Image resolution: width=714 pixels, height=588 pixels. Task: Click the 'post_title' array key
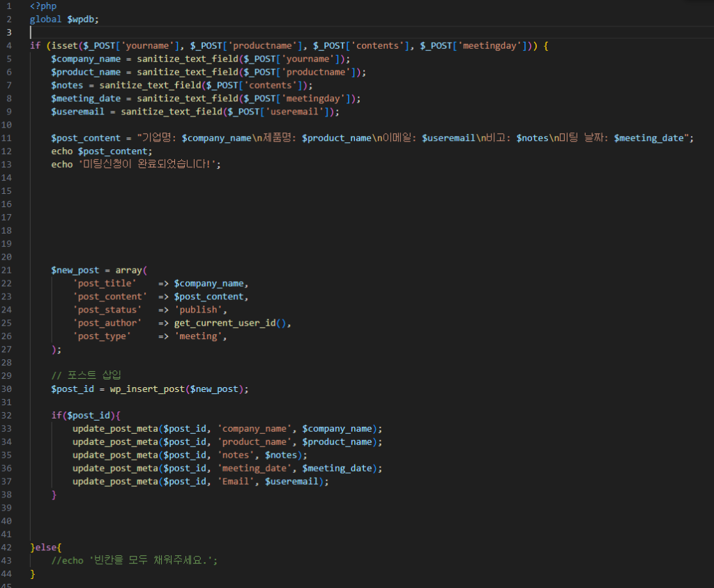pyautogui.click(x=105, y=283)
